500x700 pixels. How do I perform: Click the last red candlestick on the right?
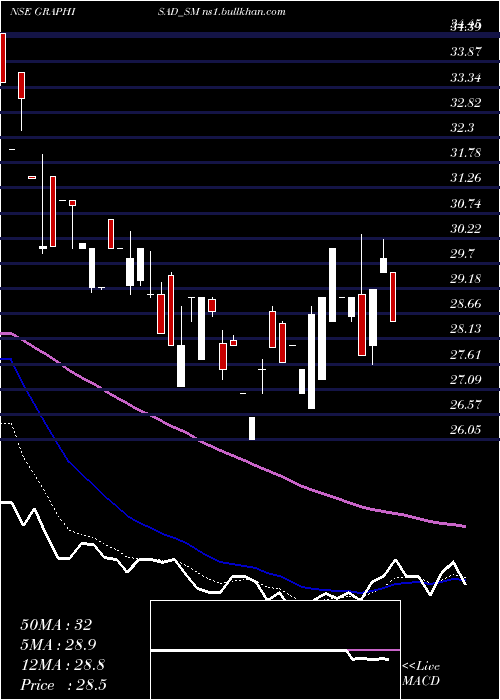click(x=393, y=297)
